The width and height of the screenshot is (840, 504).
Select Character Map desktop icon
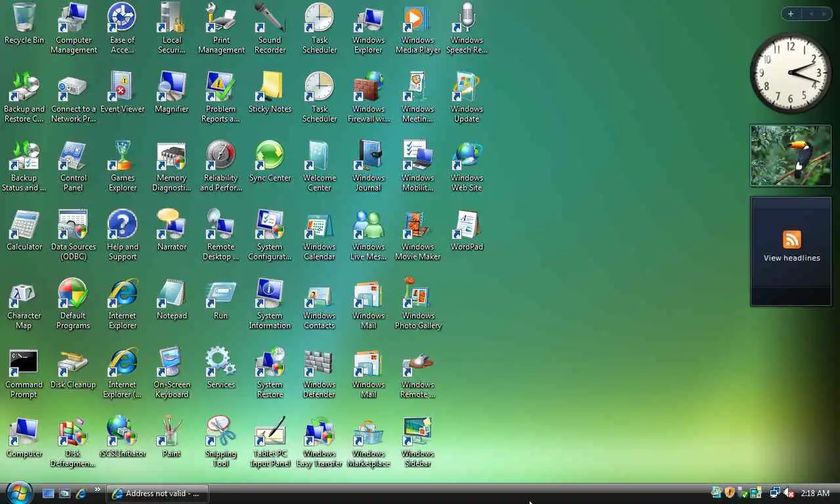coord(24,304)
